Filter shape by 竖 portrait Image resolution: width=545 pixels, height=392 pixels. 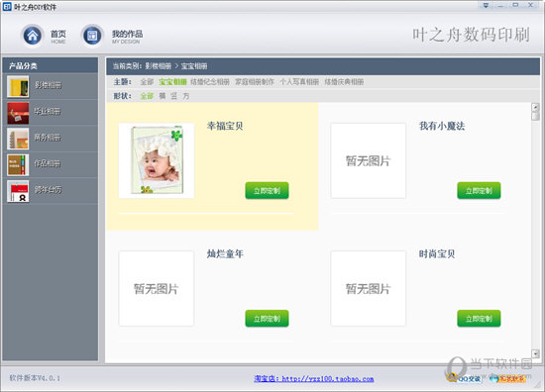pos(174,96)
